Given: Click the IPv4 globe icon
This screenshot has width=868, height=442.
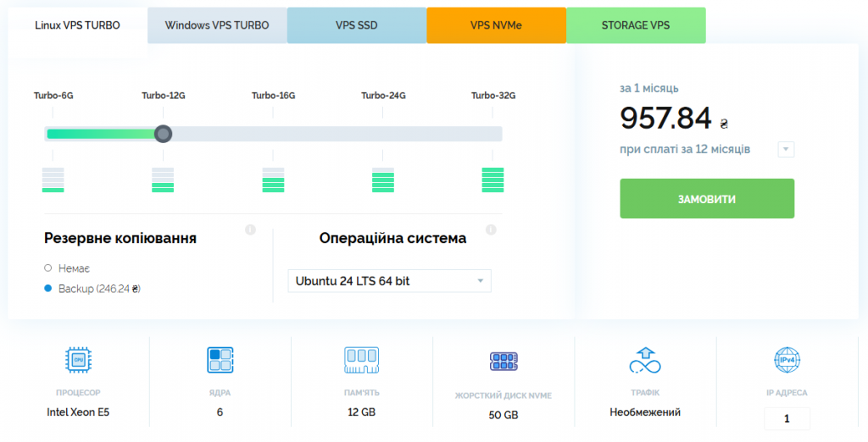Looking at the screenshot, I should click(787, 360).
